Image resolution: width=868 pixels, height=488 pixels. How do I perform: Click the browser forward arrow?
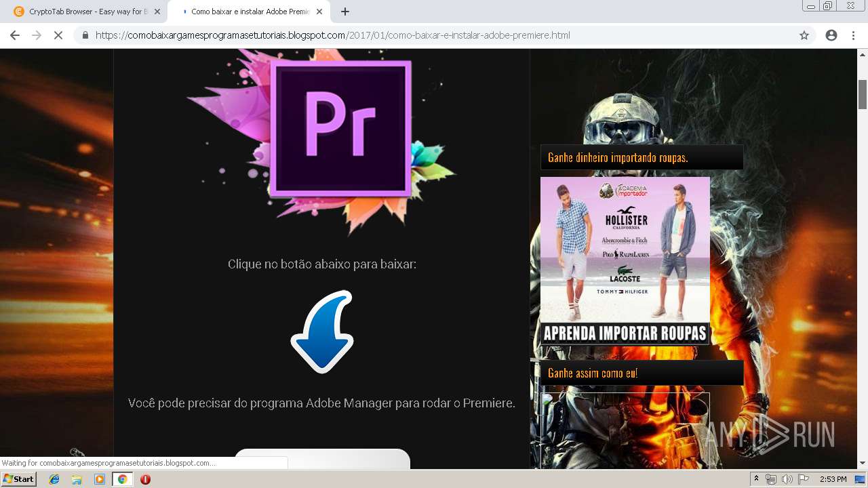[x=37, y=35]
